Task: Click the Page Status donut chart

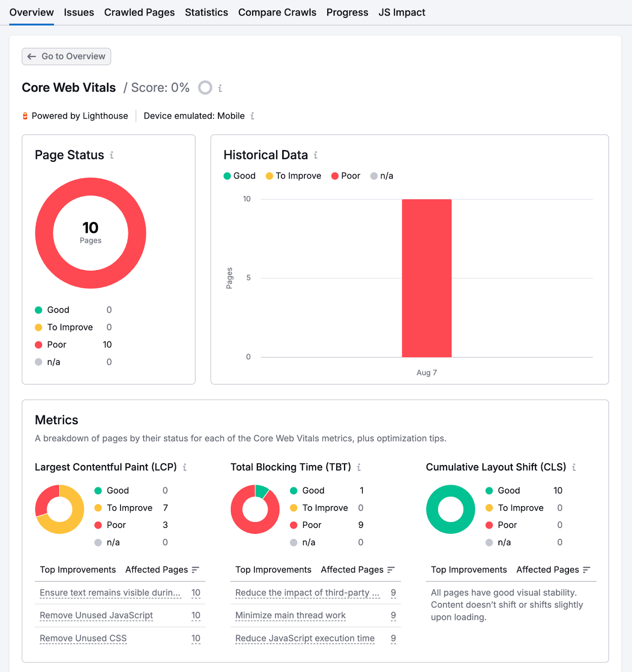Action: [x=44, y=233]
